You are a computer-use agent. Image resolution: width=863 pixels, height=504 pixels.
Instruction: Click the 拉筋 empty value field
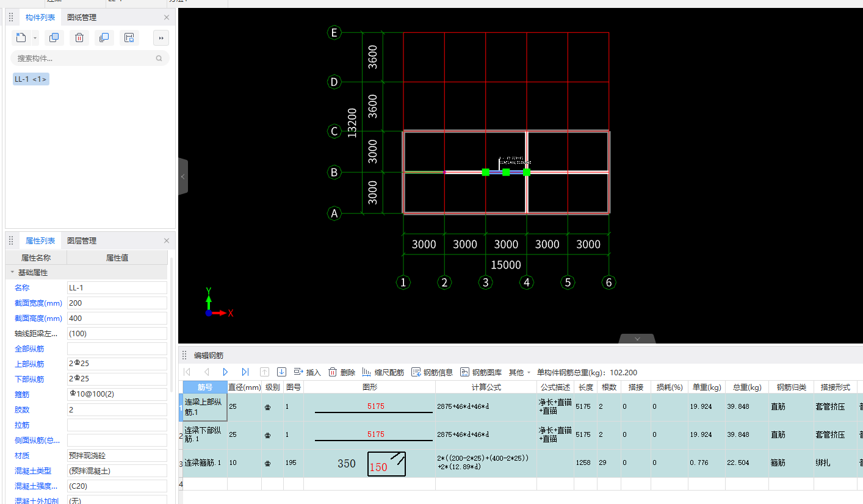(117, 425)
